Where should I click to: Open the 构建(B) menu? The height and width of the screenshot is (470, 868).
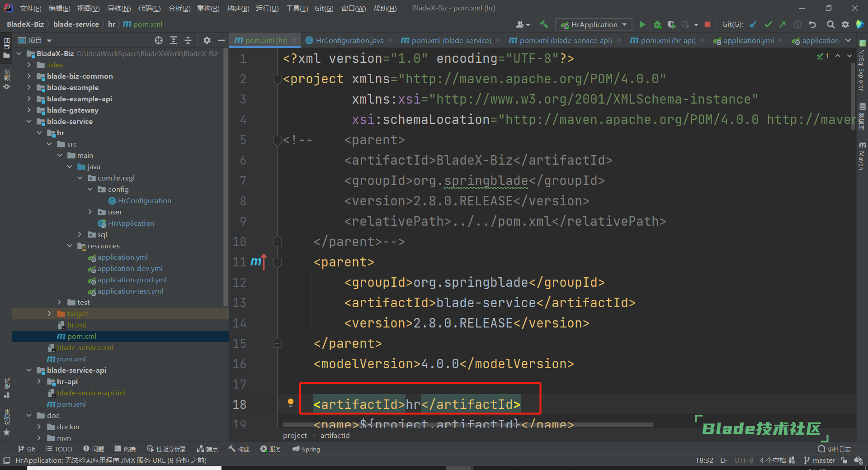[x=238, y=8]
